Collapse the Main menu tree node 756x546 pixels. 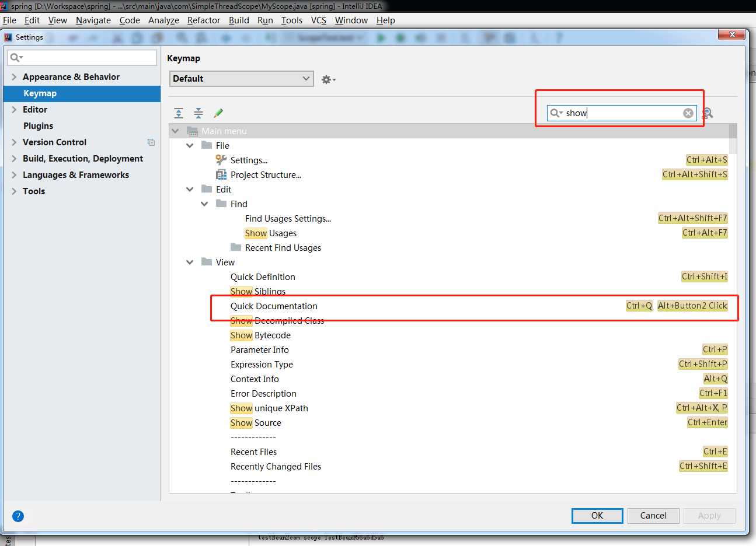(175, 131)
